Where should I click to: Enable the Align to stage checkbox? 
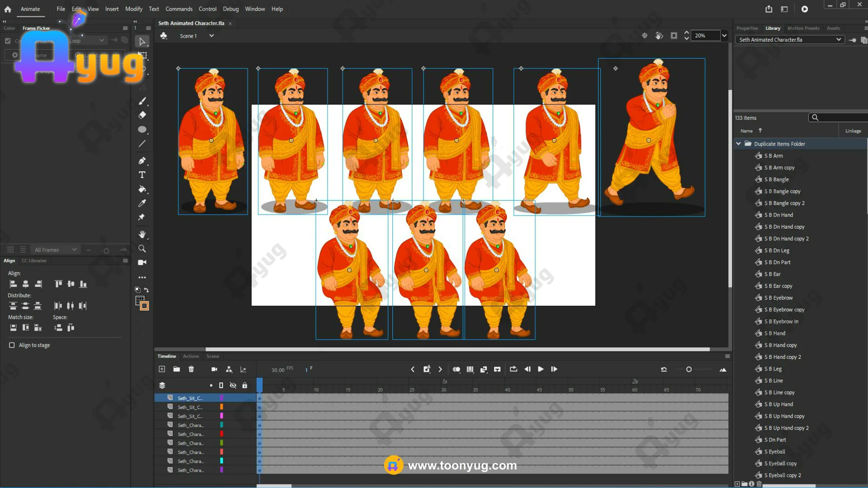pyautogui.click(x=12, y=345)
